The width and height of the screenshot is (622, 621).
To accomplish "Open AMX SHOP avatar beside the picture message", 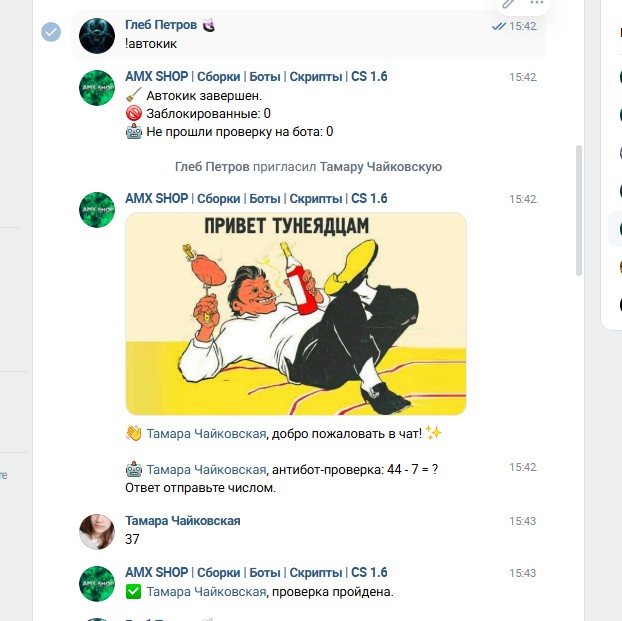I will click(x=97, y=210).
